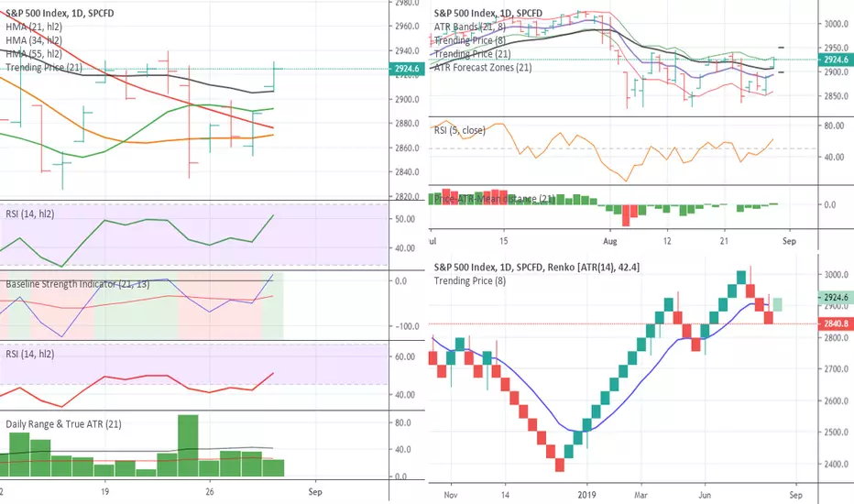Click the 14 label on Renko time axis
Viewport: 854px width, 504px height.
pos(506,495)
